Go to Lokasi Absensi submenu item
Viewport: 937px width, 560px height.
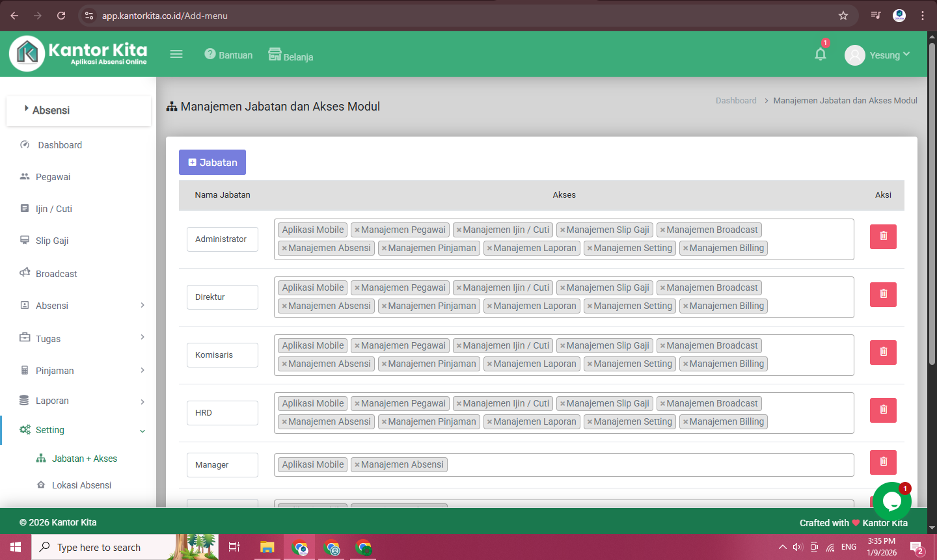point(81,485)
